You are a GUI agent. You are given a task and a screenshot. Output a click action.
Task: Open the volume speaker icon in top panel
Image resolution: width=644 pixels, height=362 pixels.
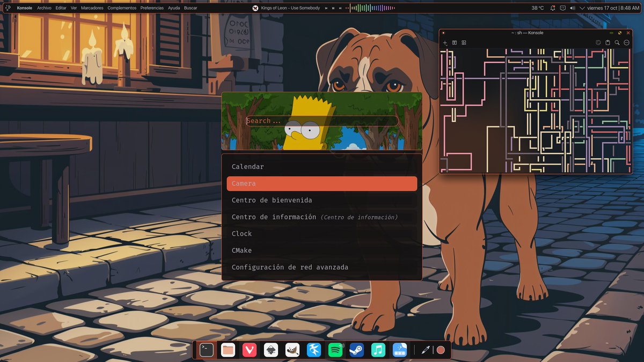pyautogui.click(x=572, y=8)
